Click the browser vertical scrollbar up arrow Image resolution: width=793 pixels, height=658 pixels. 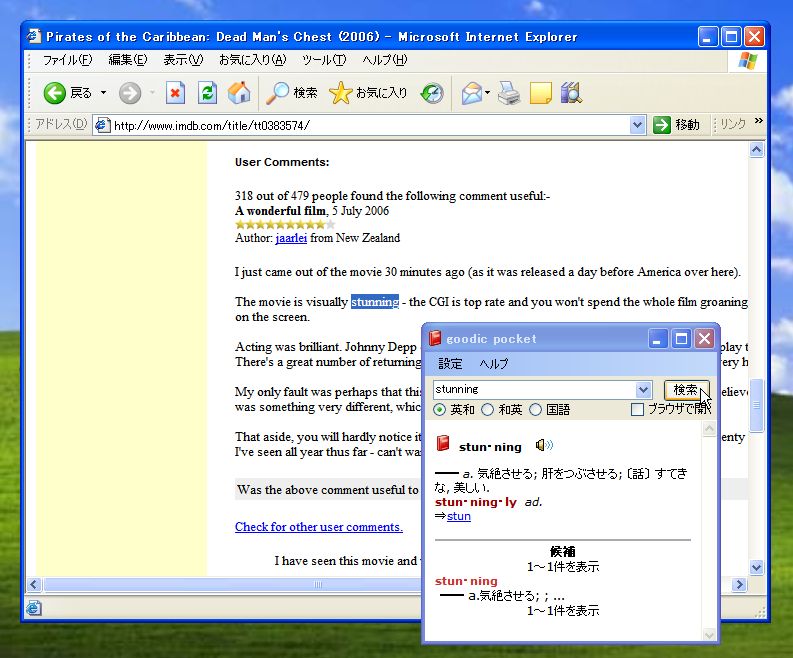pyautogui.click(x=757, y=150)
